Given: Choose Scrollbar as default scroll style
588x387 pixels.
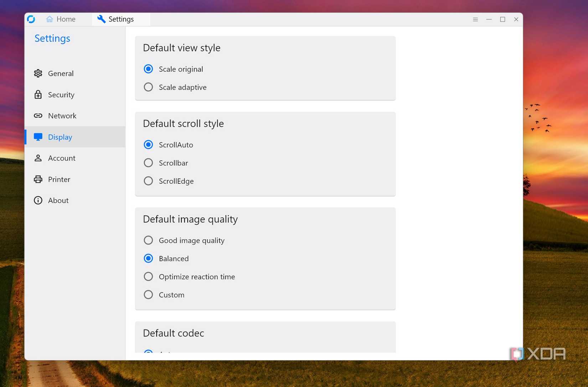Looking at the screenshot, I should pyautogui.click(x=148, y=163).
